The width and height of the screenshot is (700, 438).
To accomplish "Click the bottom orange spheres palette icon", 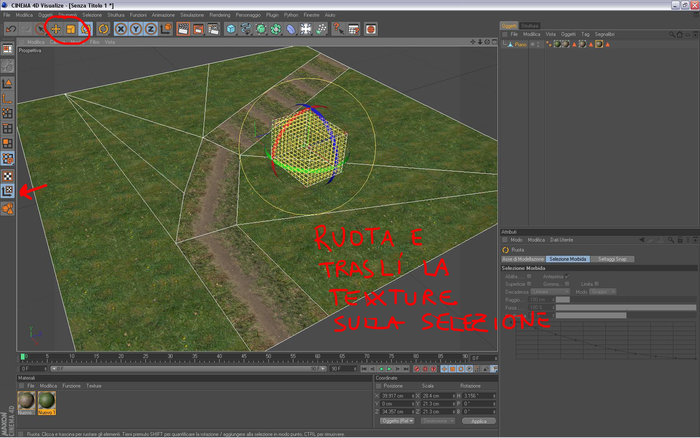I will tap(8, 209).
